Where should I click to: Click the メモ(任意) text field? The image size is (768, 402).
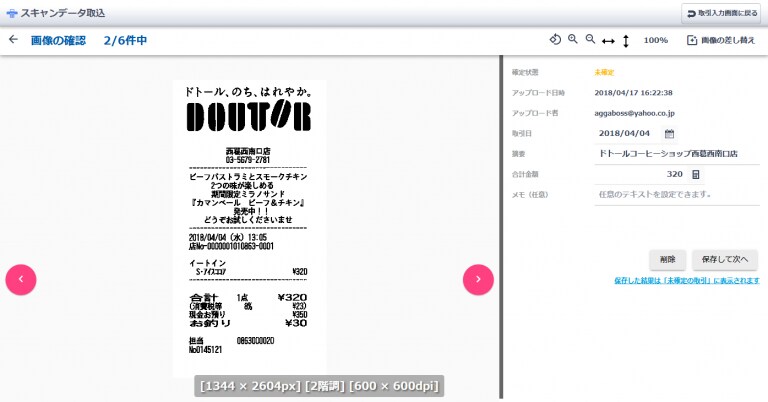(675, 194)
